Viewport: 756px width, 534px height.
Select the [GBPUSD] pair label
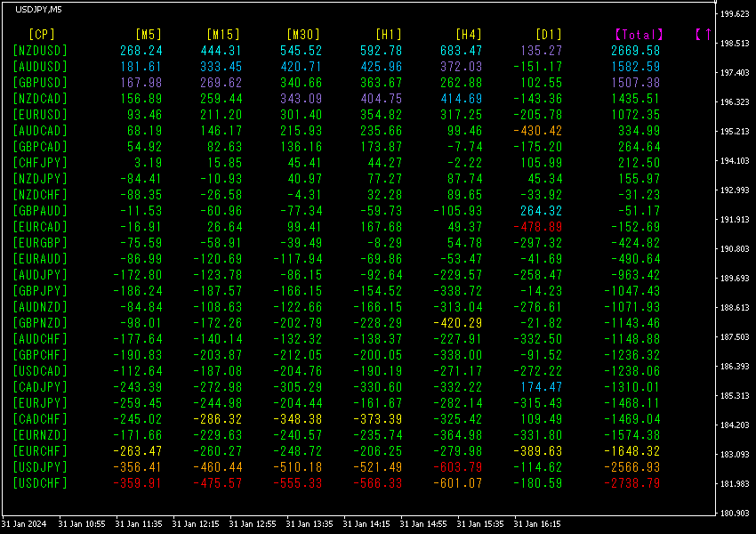click(x=40, y=83)
